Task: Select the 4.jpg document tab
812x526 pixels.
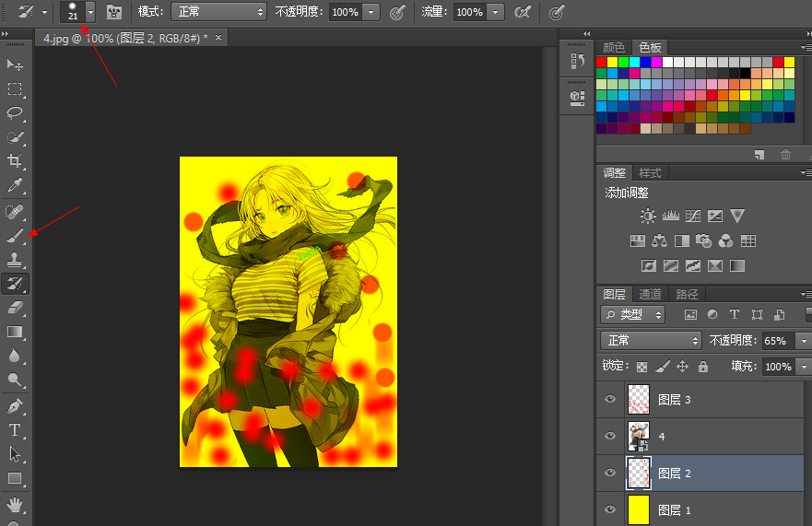Action: pos(124,39)
